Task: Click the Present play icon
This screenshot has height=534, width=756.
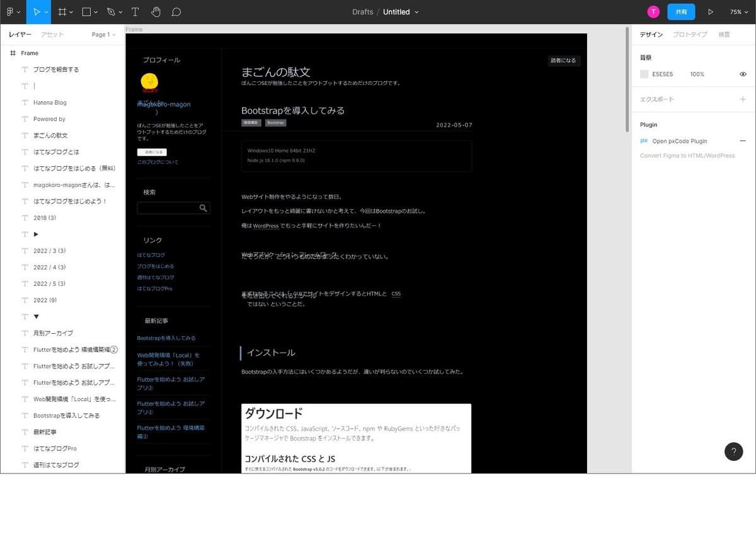Action: point(711,12)
